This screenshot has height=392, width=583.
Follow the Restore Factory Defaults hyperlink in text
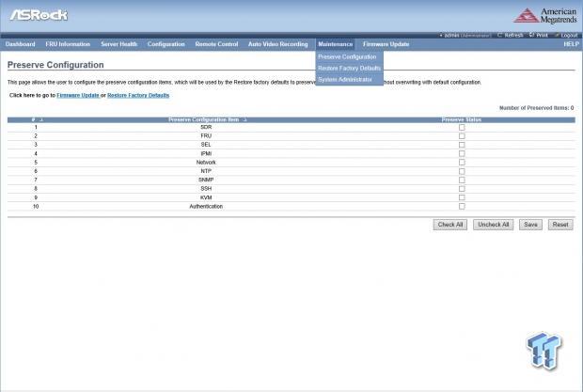pos(138,96)
